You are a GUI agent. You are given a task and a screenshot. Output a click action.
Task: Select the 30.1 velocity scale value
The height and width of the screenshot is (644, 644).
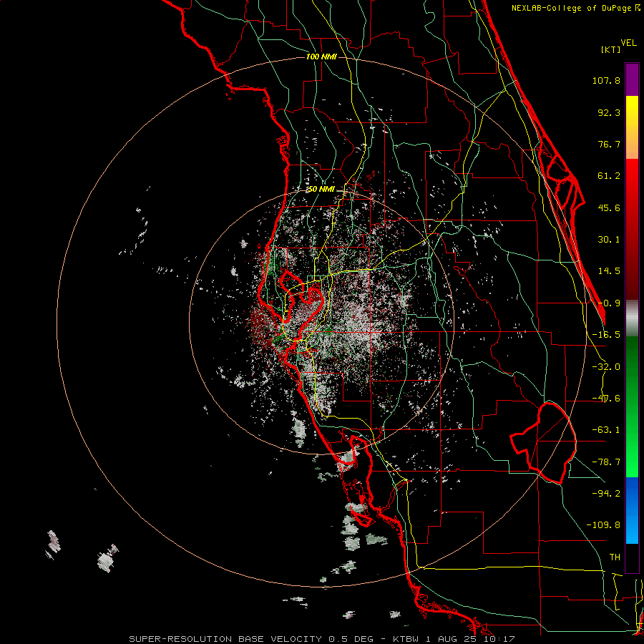609,240
